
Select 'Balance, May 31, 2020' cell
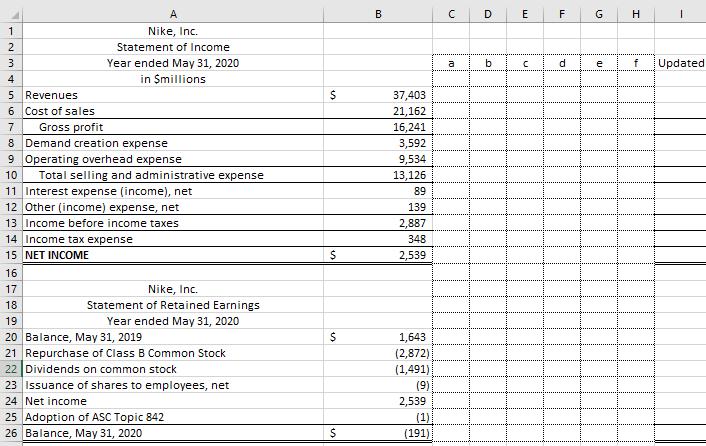tap(173, 433)
